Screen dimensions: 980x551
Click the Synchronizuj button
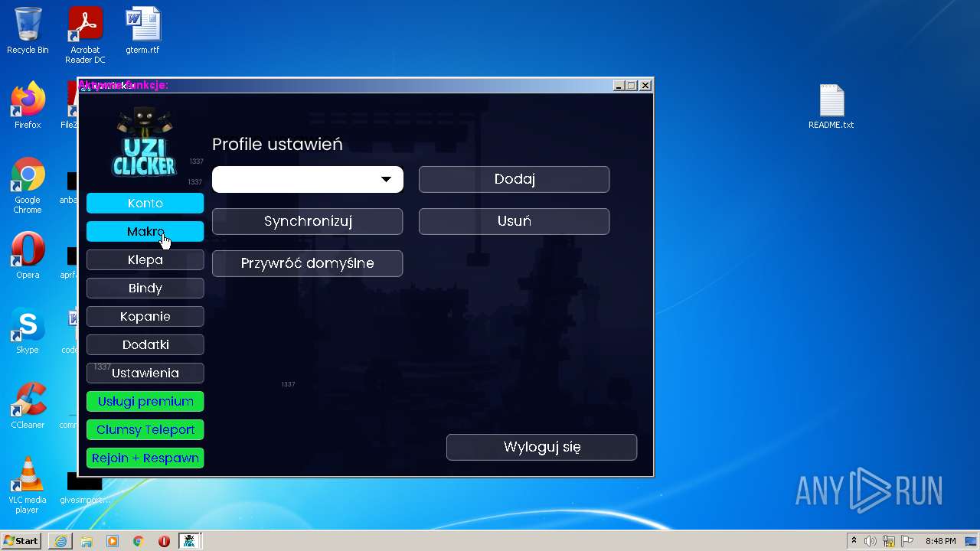tap(308, 221)
